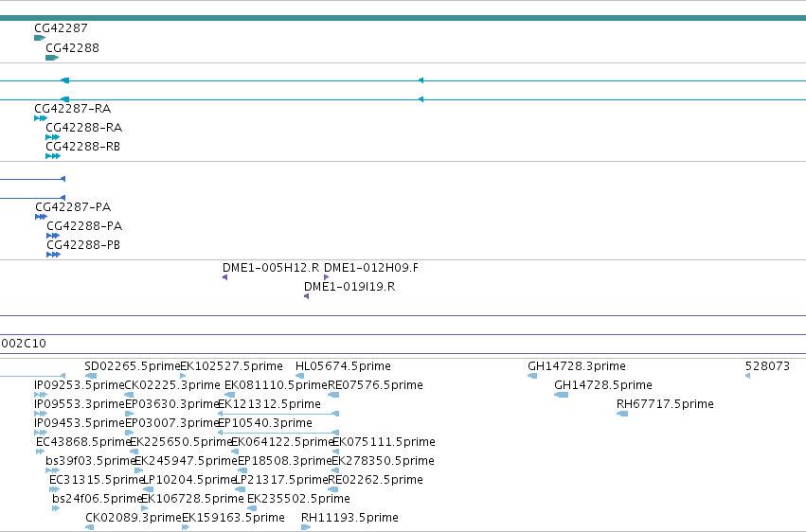The width and height of the screenshot is (806, 532).
Task: Click the GH14728.5prime EST glyph
Action: coord(562,395)
